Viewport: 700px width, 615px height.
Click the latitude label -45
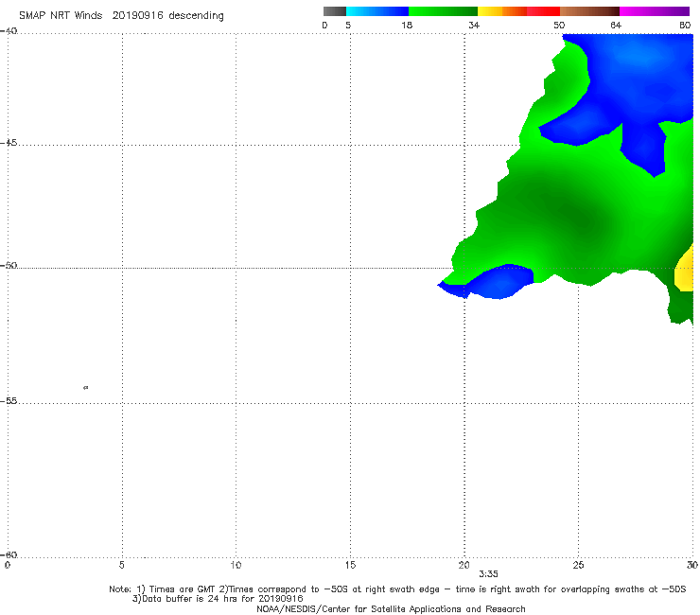pos(9,143)
